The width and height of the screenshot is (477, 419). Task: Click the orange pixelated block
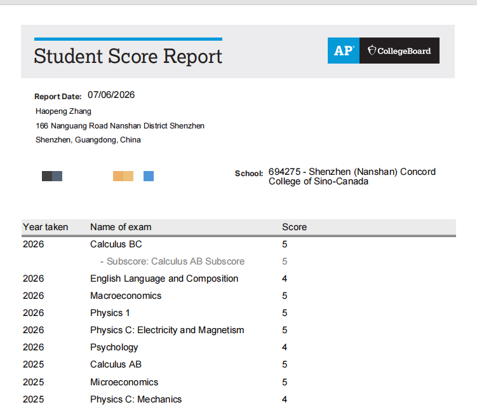[x=123, y=176]
